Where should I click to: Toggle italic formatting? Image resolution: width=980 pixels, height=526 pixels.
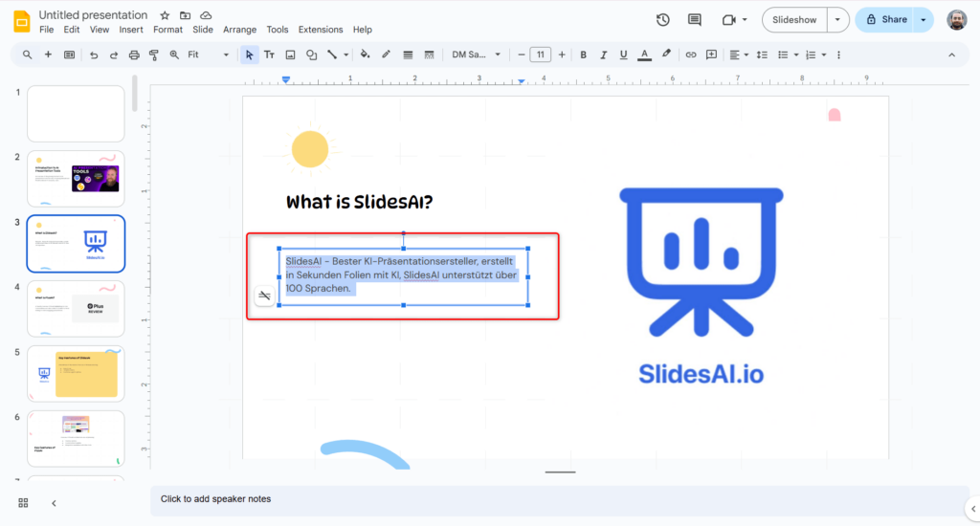click(x=603, y=55)
